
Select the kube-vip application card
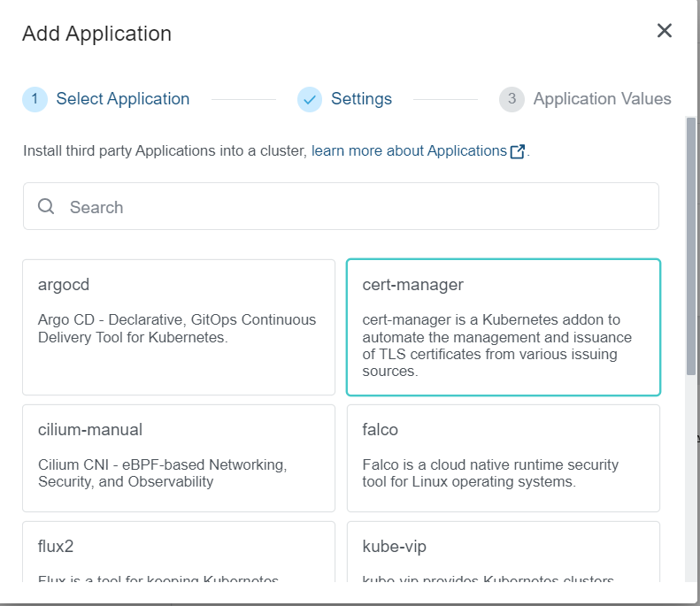pyautogui.click(x=504, y=551)
